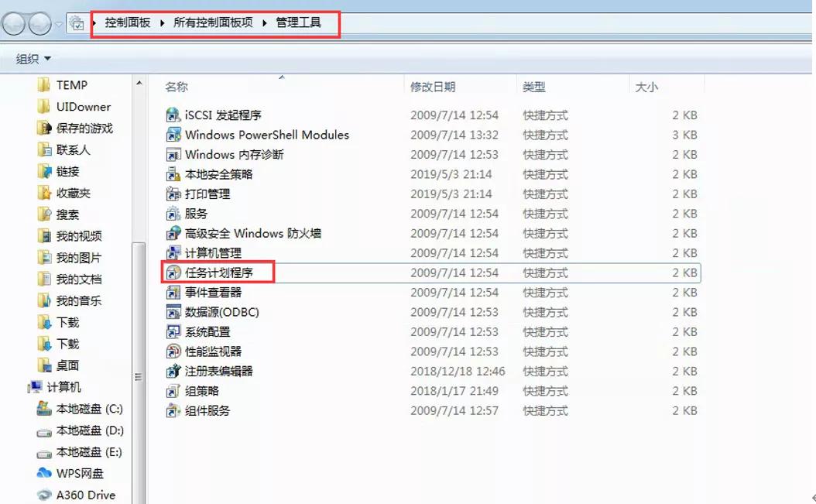Open 我的文档 from the sidebar

click(x=69, y=279)
